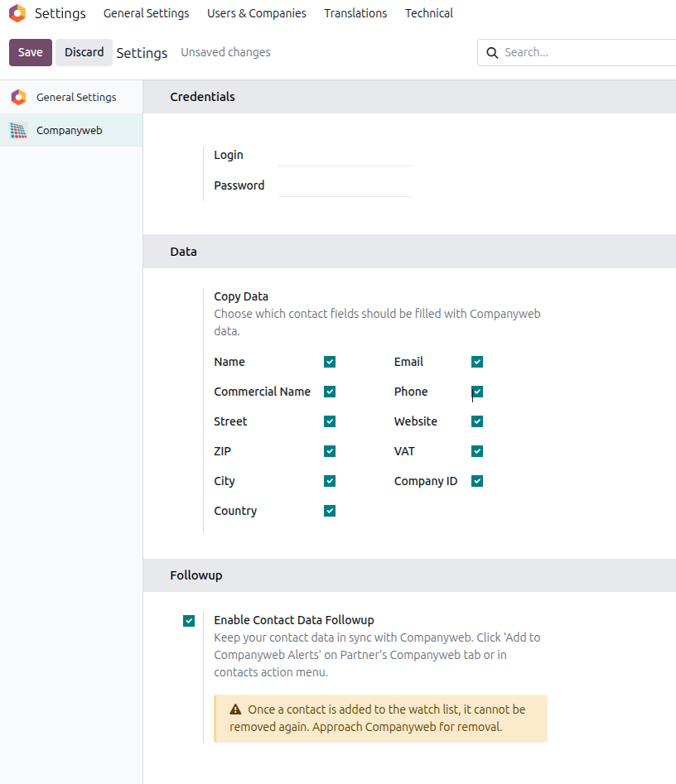Disable the City copy checkbox
Viewport: 676px width, 784px height.
pyautogui.click(x=330, y=481)
